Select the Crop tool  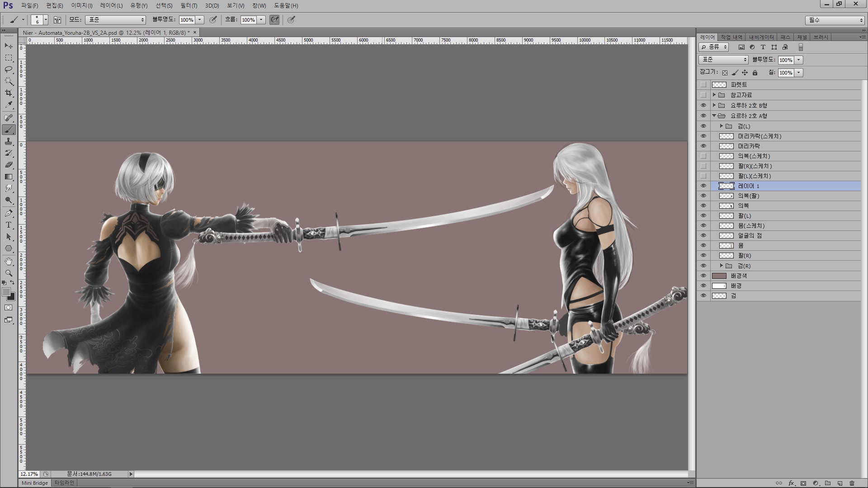[x=9, y=93]
